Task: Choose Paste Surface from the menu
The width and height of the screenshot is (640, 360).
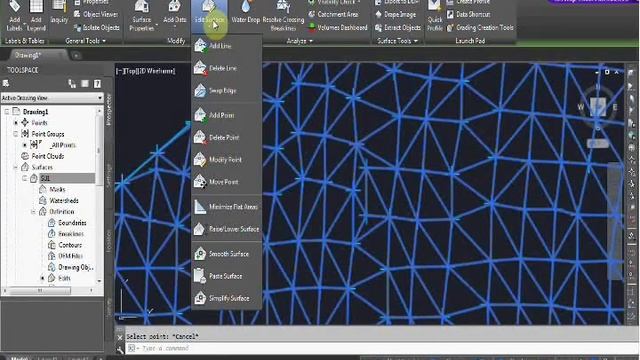Action: pyautogui.click(x=227, y=276)
